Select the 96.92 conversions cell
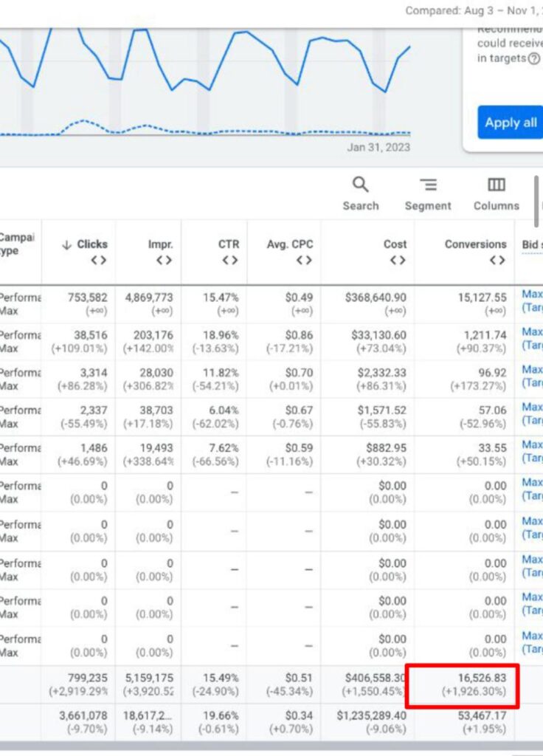 click(x=465, y=379)
